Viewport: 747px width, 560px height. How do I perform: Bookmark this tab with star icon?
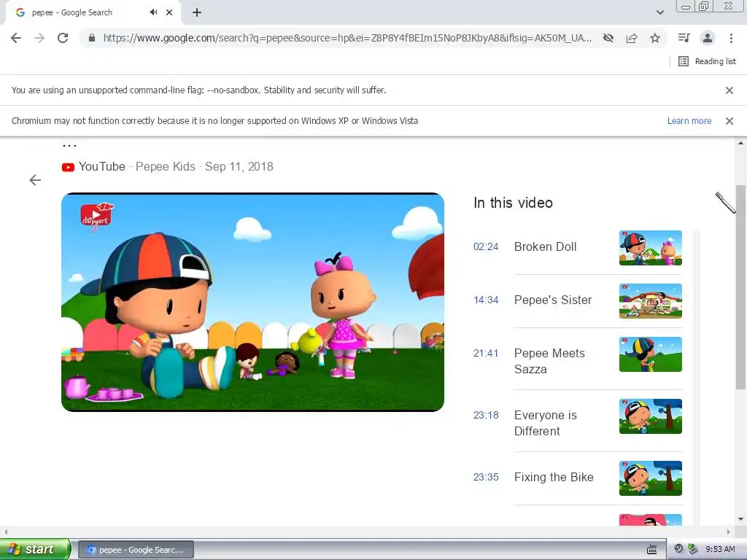pos(655,38)
